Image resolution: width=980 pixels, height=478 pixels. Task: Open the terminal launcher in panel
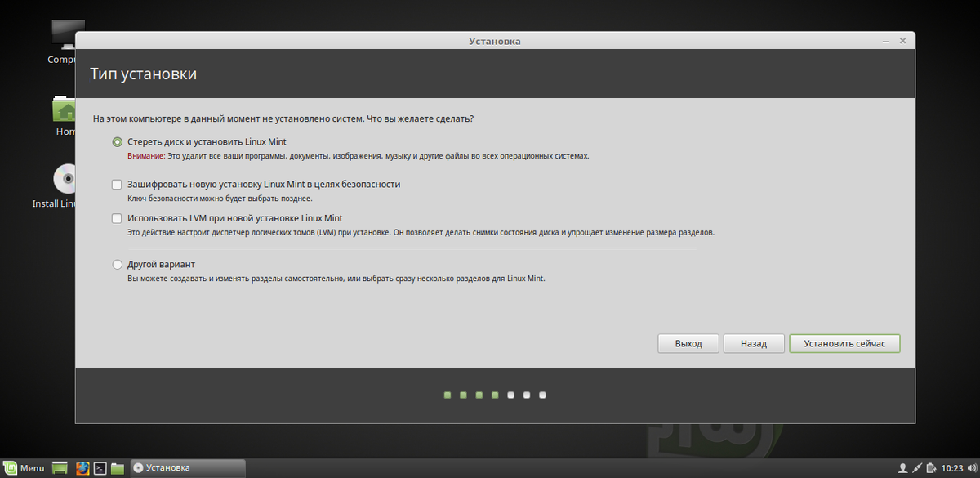pos(100,468)
